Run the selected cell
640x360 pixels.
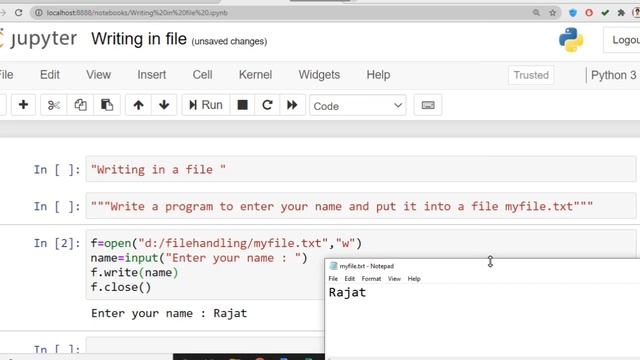point(206,105)
